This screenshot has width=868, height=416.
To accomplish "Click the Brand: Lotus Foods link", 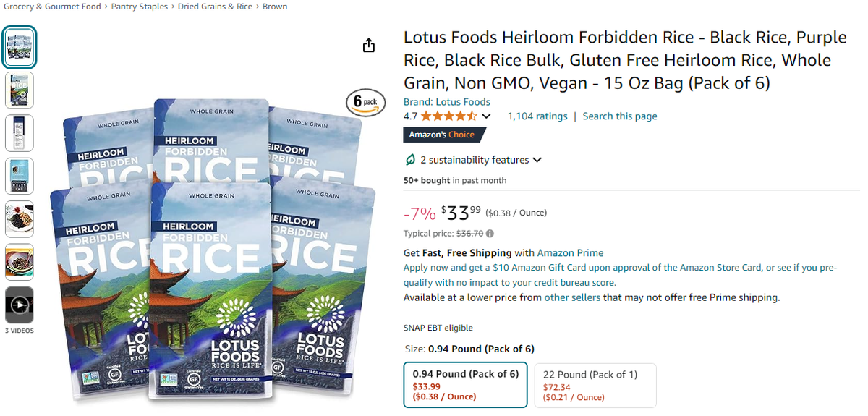I will click(446, 102).
